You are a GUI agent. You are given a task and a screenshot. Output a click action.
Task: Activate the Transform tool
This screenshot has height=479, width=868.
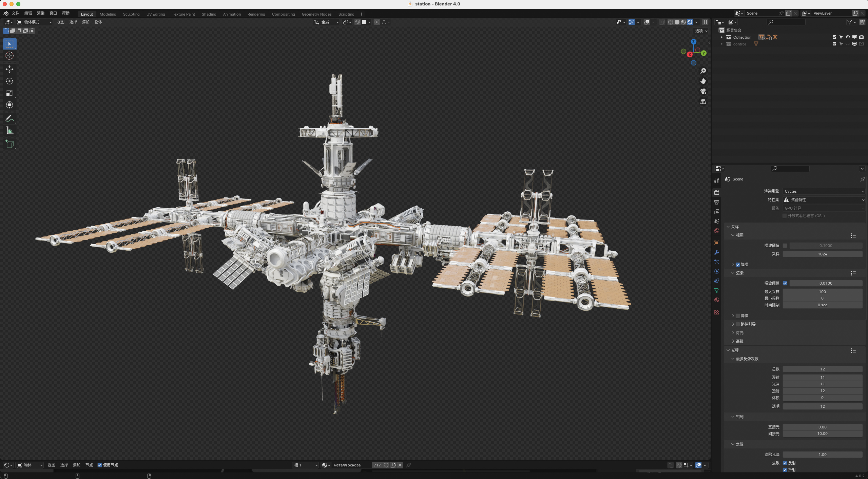pyautogui.click(x=9, y=105)
